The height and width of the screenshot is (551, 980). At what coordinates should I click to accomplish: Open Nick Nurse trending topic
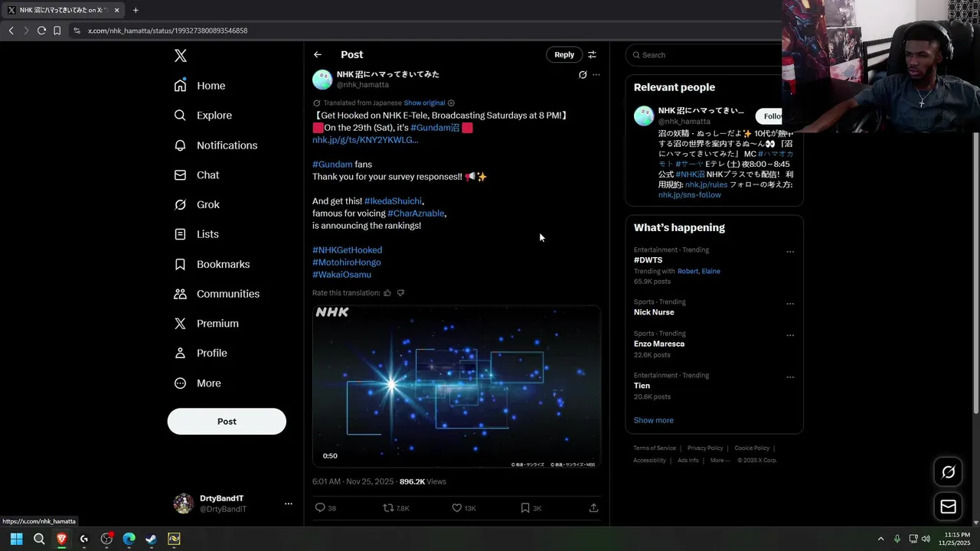click(x=654, y=312)
